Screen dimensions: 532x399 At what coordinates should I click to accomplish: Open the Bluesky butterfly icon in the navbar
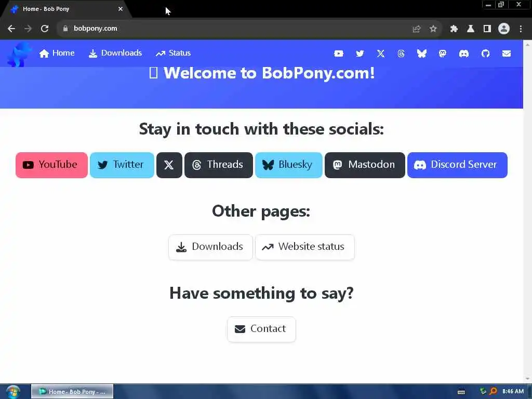[x=422, y=54]
